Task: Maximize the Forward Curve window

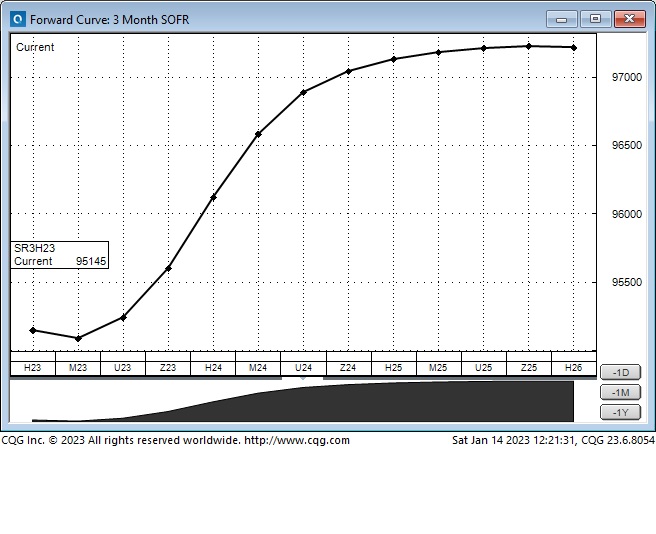Action: (595, 19)
